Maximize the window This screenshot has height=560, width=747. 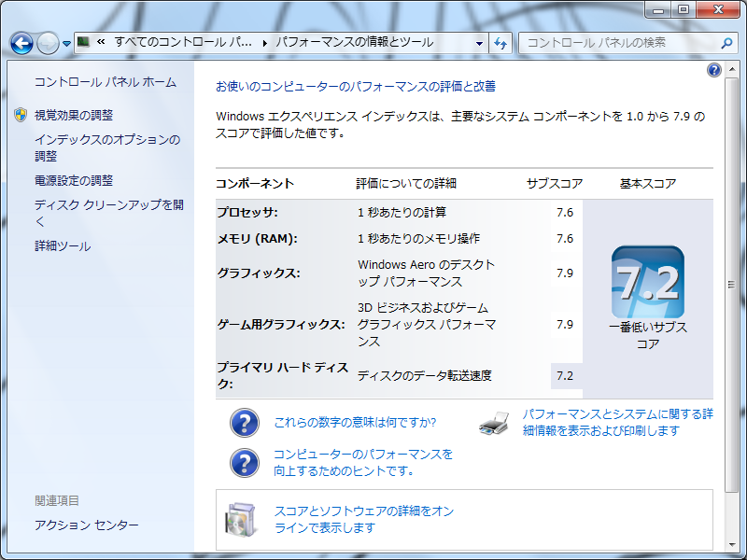(684, 10)
